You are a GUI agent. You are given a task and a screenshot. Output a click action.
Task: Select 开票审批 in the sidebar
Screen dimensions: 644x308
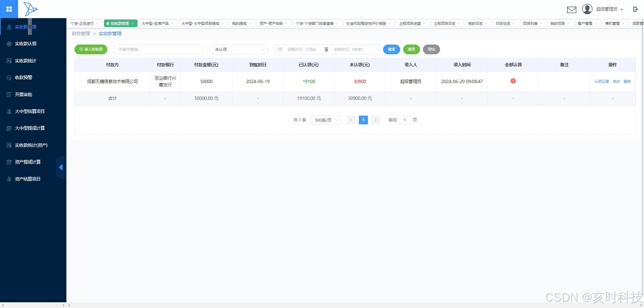pyautogui.click(x=23, y=95)
